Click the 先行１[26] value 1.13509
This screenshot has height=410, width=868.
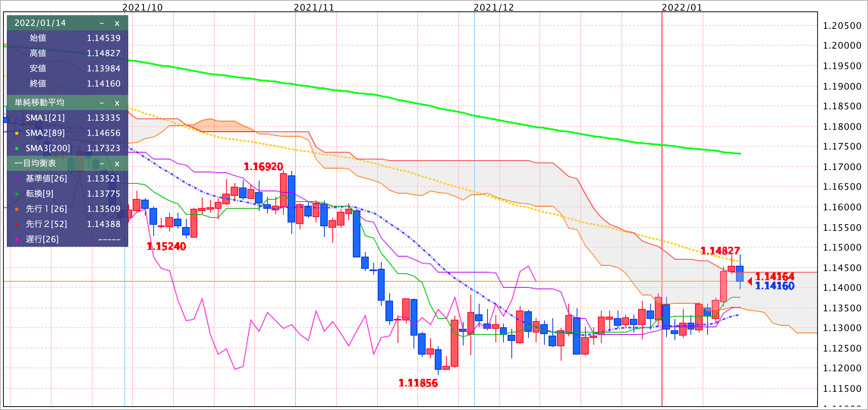click(x=104, y=209)
